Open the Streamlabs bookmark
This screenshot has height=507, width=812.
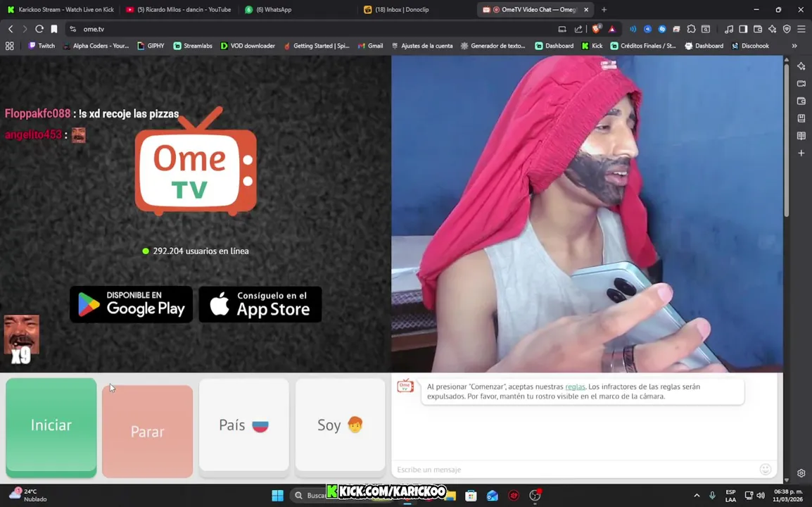(193, 46)
